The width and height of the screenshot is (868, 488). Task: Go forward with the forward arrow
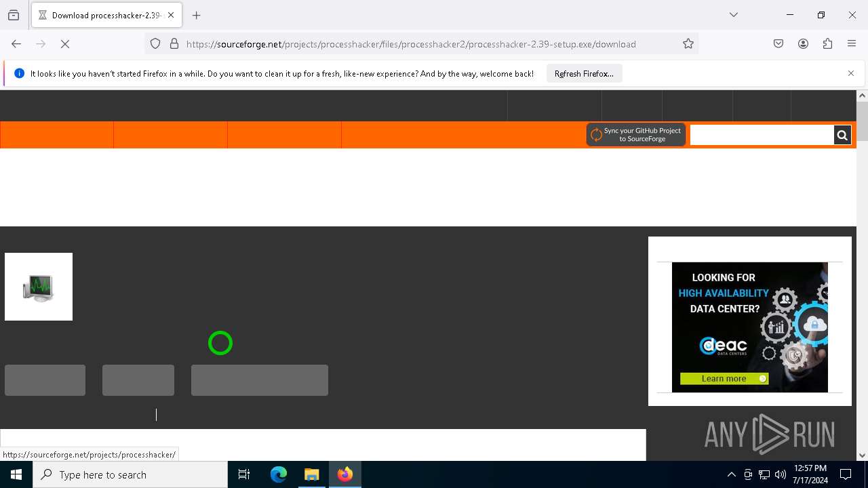(41, 44)
